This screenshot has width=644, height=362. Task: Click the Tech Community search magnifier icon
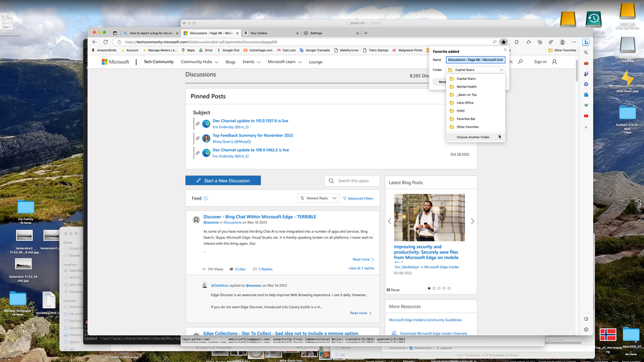pyautogui.click(x=520, y=62)
